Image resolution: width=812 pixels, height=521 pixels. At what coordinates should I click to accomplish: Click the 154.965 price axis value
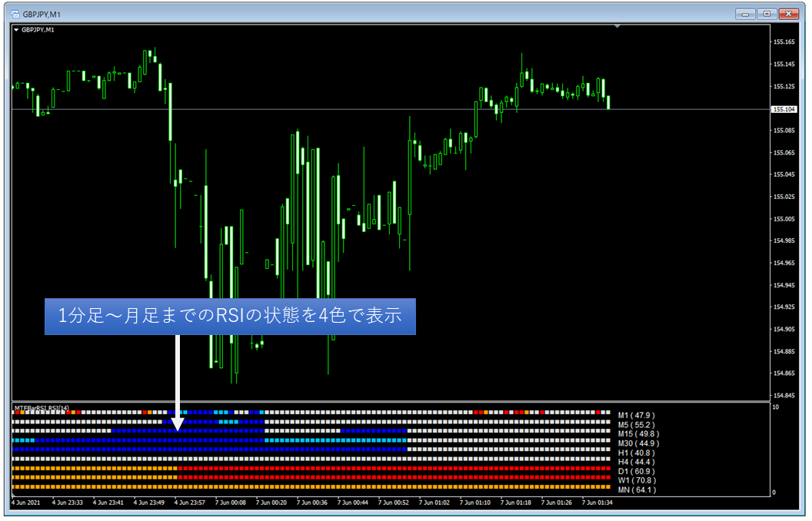784,263
